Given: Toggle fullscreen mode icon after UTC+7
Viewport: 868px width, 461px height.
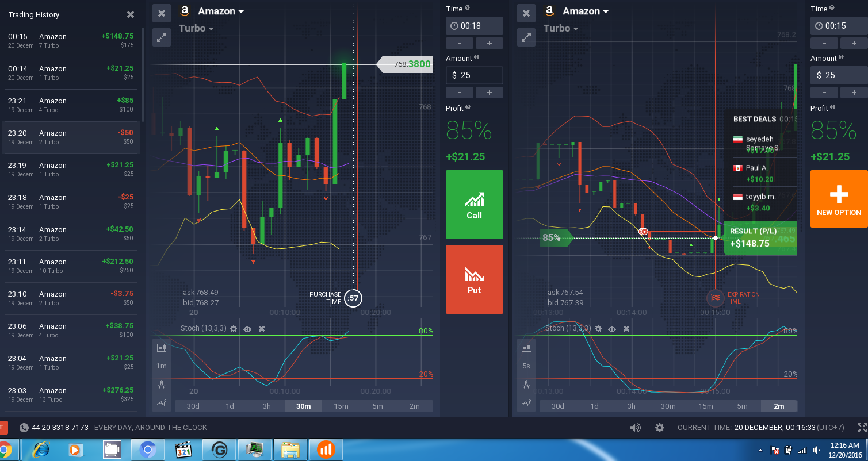Looking at the screenshot, I should [x=862, y=428].
